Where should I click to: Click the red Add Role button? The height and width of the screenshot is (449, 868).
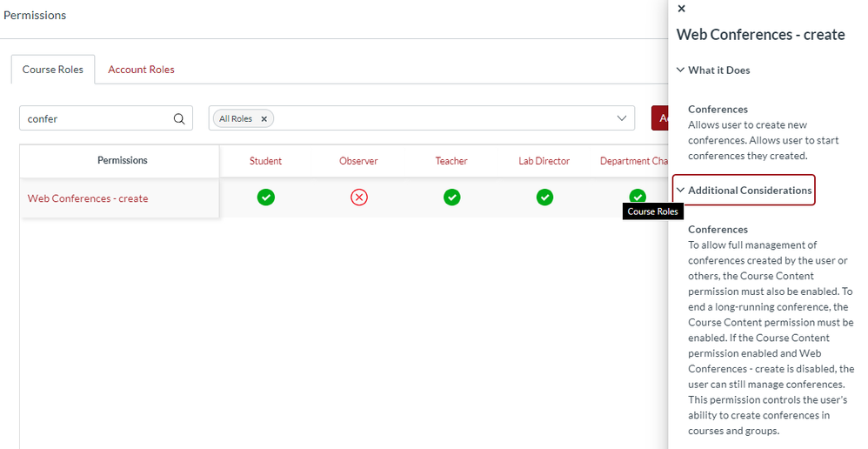point(660,118)
